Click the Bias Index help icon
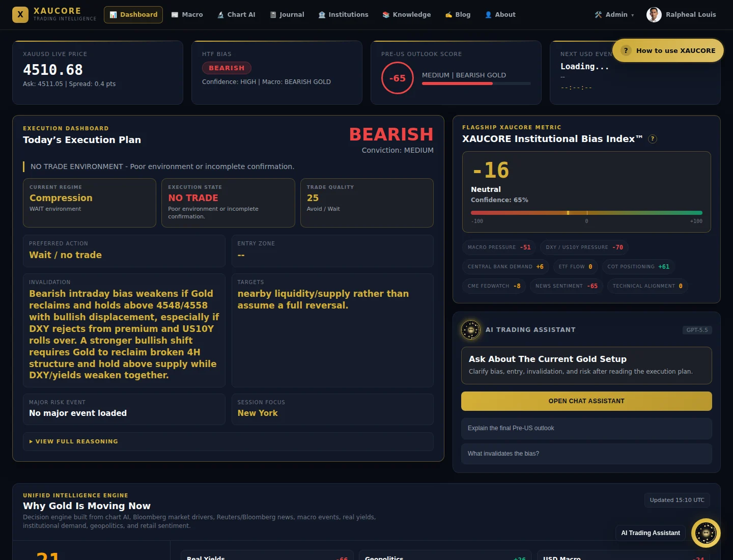Screen dimensions: 733x560 coord(653,139)
